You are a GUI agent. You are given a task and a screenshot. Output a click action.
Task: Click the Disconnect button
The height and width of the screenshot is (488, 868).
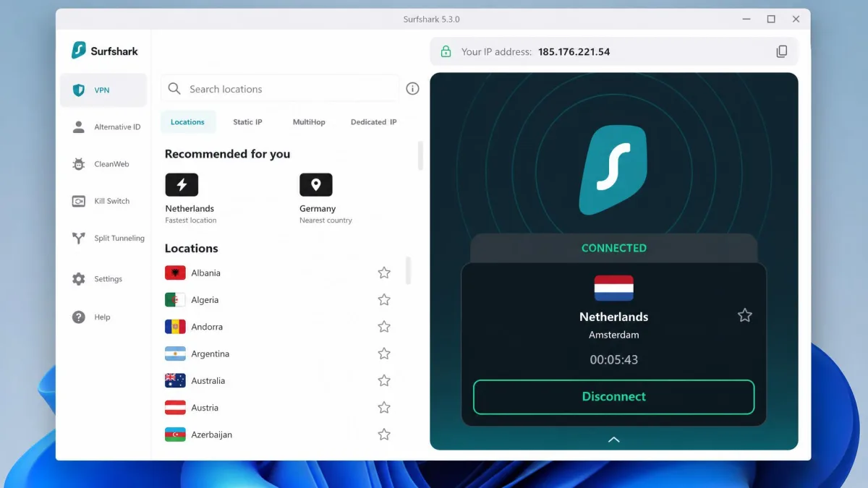tap(613, 397)
